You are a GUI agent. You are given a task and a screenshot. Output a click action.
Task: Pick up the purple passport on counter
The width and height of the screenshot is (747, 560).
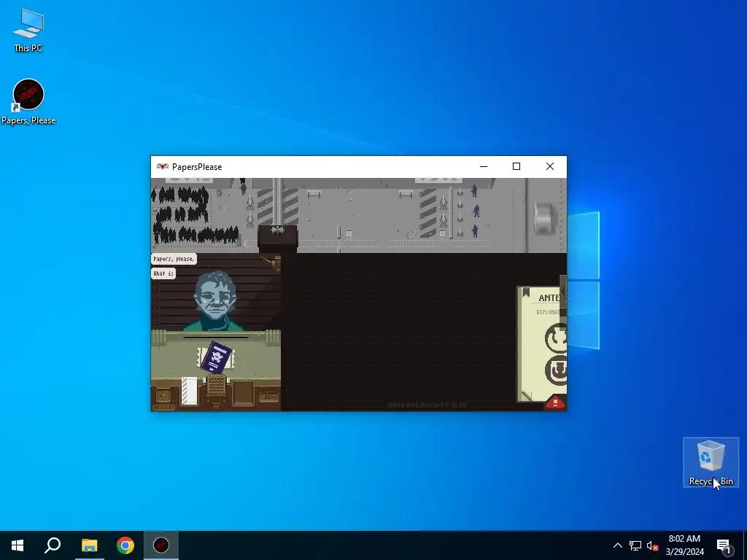216,357
